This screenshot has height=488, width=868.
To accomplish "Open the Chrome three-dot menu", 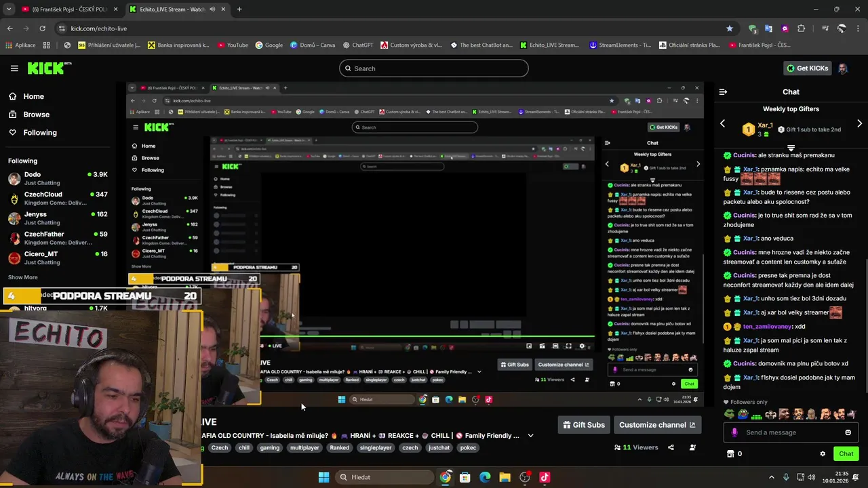I will point(858,28).
